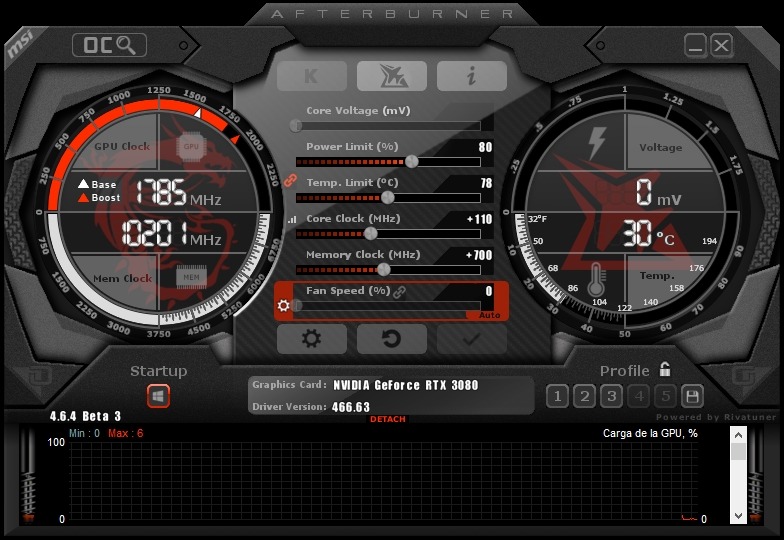Click the Temp. Limit value 78
The width and height of the screenshot is (784, 540).
pos(486,183)
